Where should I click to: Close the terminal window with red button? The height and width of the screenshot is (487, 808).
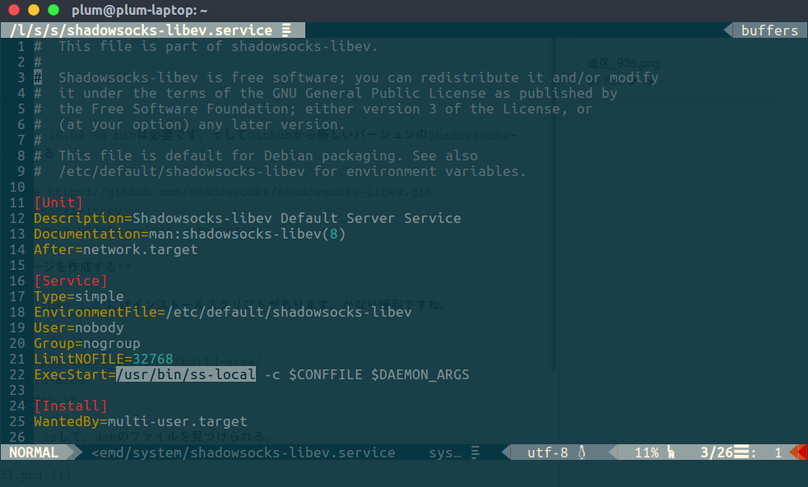coord(13,9)
